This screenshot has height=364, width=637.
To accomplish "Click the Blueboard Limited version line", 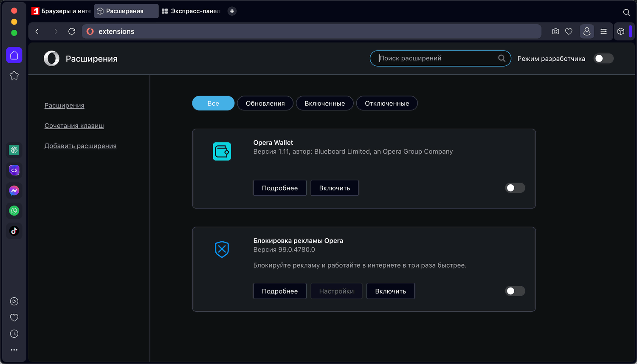I will [353, 152].
